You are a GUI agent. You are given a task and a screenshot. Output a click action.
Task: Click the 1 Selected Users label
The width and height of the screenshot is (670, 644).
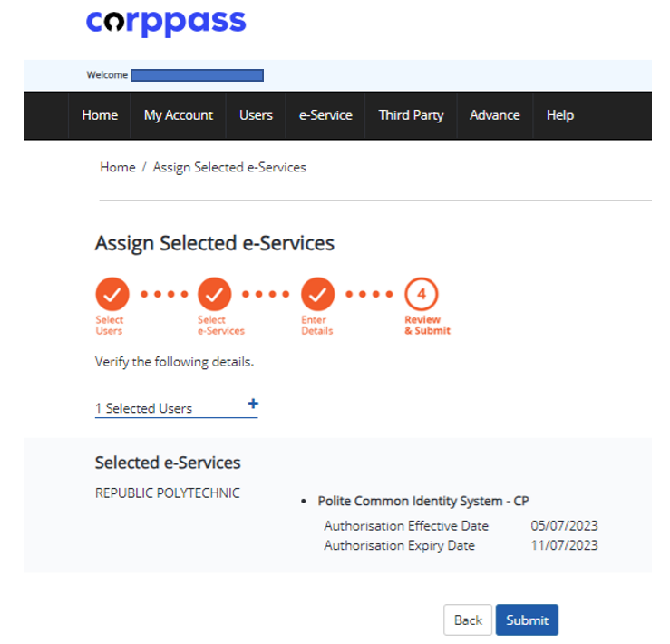click(144, 408)
